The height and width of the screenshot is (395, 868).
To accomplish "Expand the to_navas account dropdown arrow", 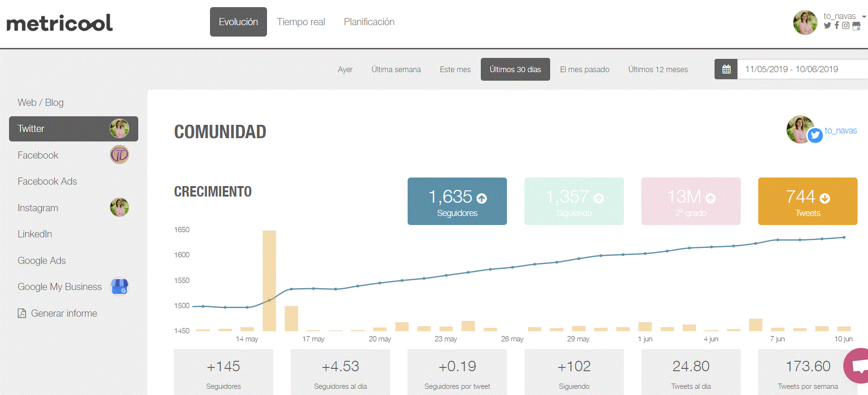I will click(x=864, y=17).
